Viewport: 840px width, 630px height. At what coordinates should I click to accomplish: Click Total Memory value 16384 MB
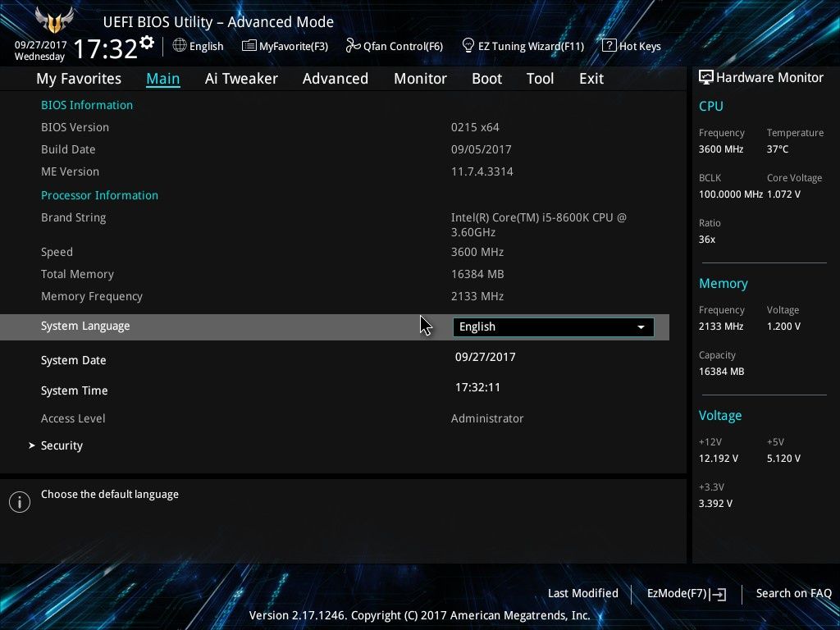(477, 274)
